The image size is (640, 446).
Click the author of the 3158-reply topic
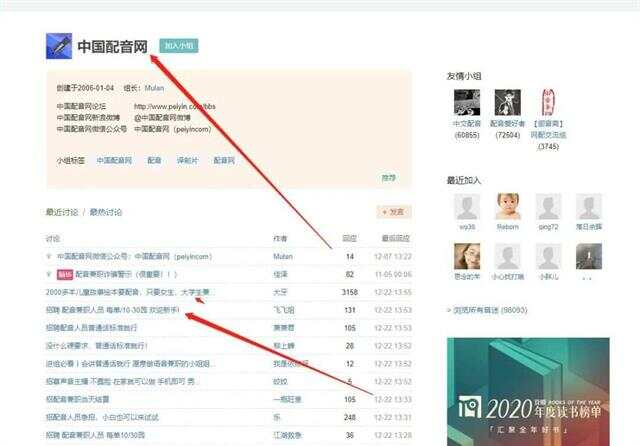click(280, 292)
